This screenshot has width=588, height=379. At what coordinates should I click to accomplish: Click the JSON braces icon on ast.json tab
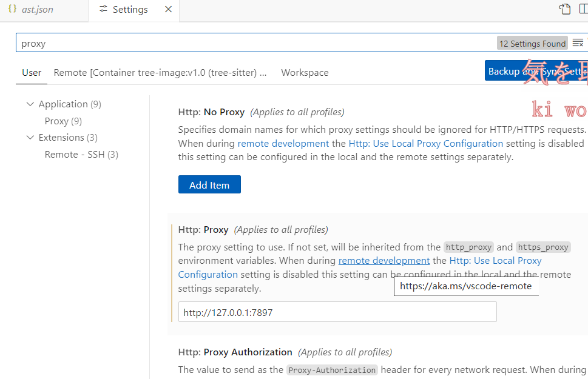click(x=12, y=8)
